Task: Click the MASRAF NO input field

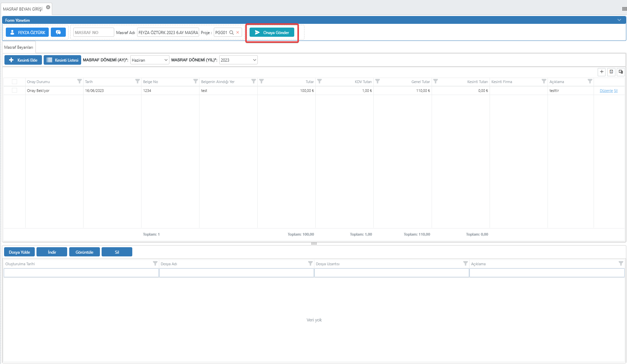Action: tap(93, 32)
